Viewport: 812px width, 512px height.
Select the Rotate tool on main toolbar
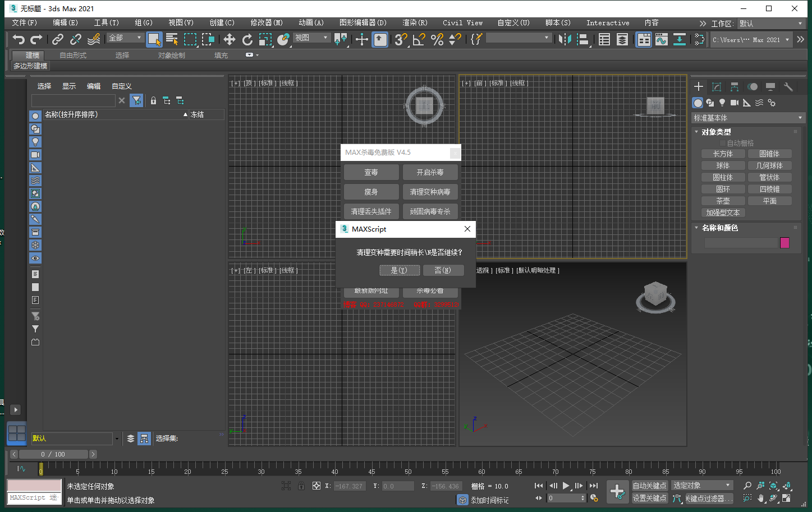pyautogui.click(x=247, y=39)
